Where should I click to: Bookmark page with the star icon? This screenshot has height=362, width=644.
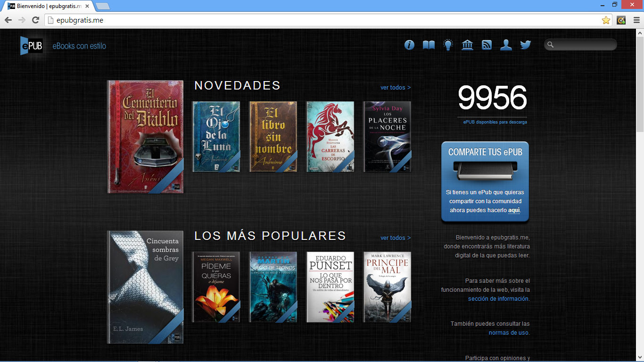(x=606, y=20)
